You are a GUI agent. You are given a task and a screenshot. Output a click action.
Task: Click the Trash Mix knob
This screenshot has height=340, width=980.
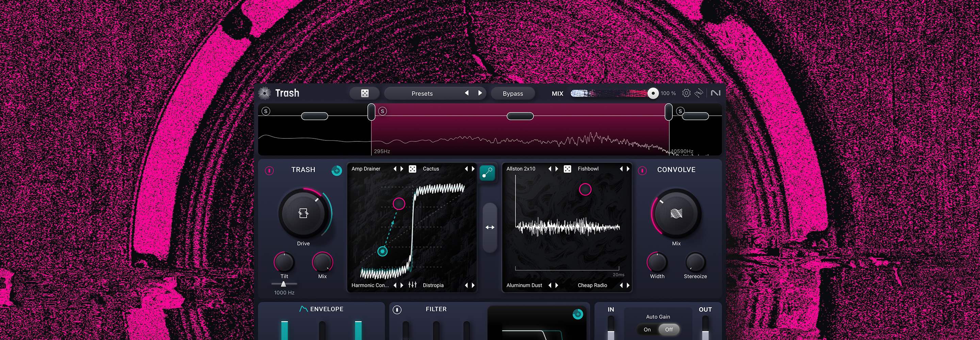coord(322,262)
